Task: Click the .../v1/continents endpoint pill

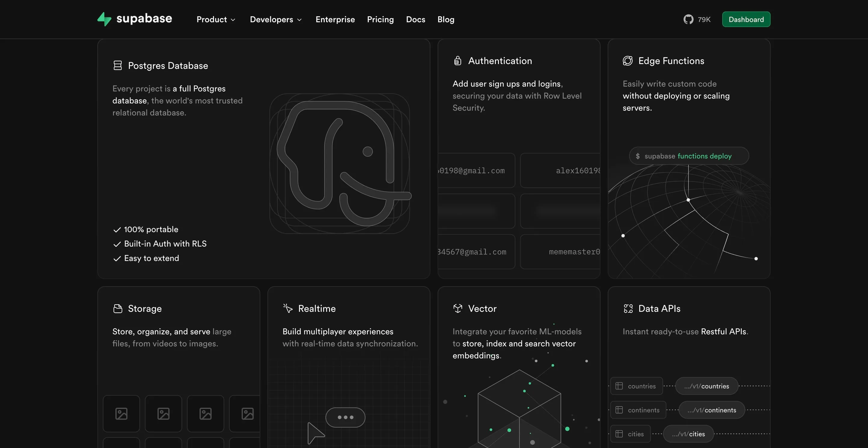Action: point(712,410)
